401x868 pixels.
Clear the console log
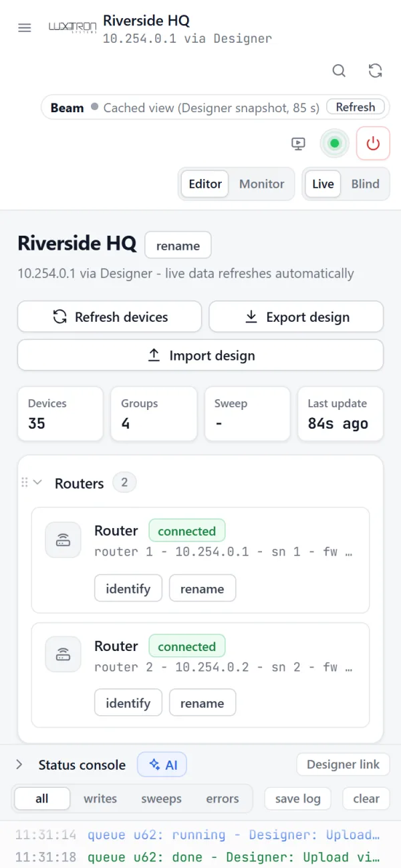366,799
